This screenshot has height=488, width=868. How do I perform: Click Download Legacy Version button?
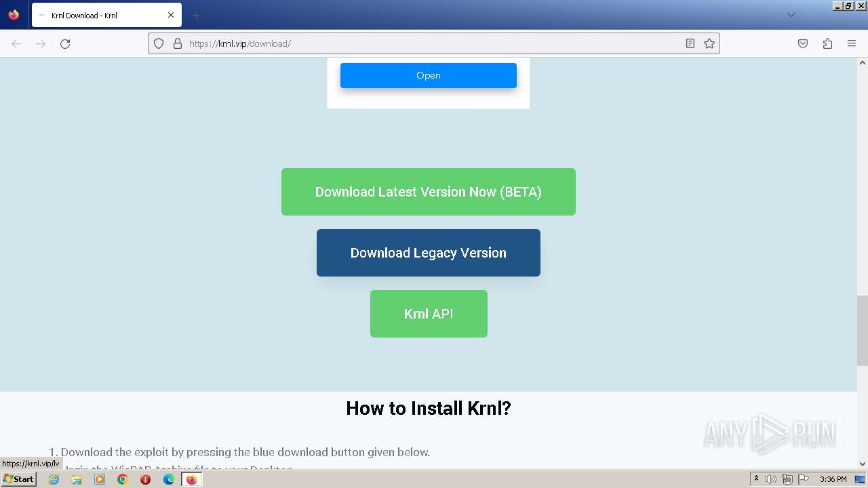click(429, 253)
